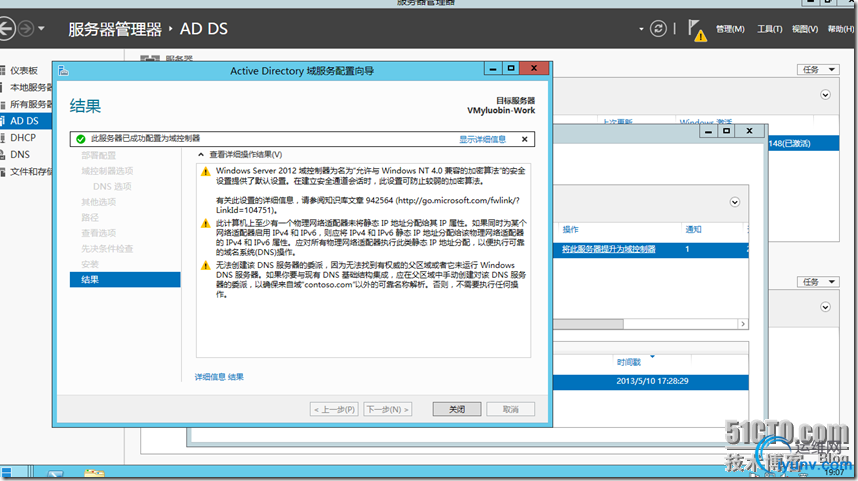The image size is (858, 481).
Task: Click the 下一步(N) button
Action: 387,409
